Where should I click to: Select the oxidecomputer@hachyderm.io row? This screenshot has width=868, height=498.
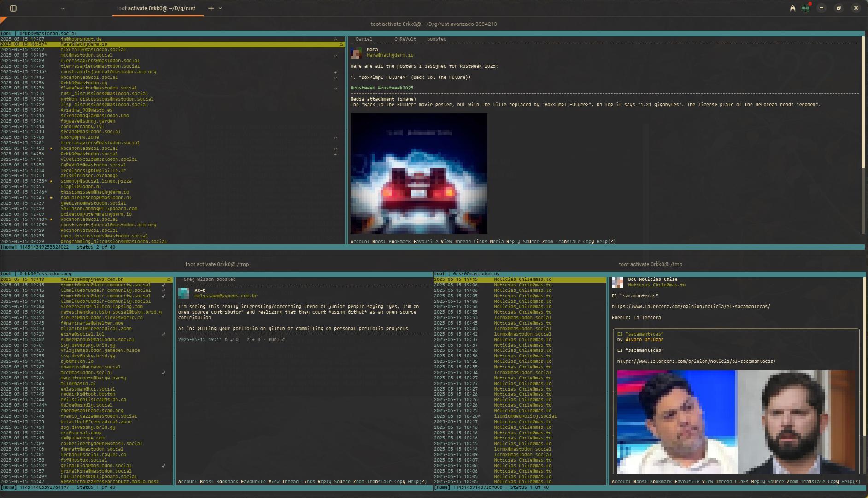tap(172, 214)
